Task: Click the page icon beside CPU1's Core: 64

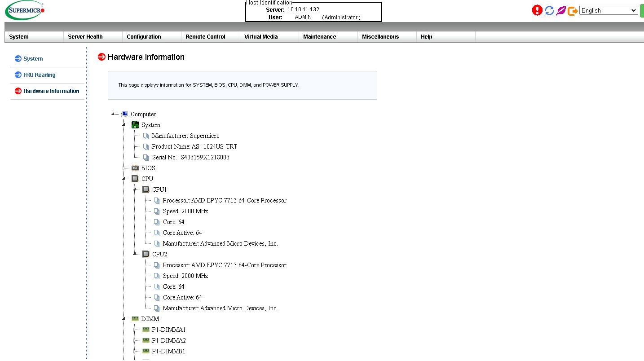Action: click(157, 222)
